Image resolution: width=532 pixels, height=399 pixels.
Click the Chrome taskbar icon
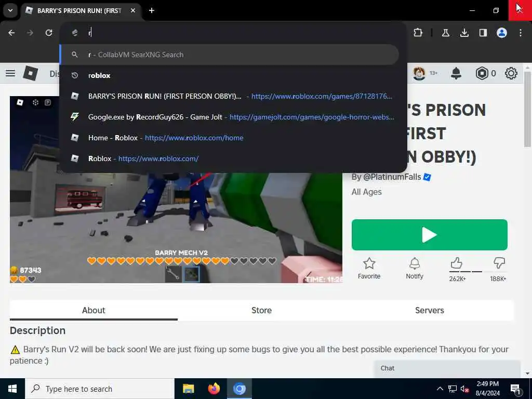pos(239,389)
